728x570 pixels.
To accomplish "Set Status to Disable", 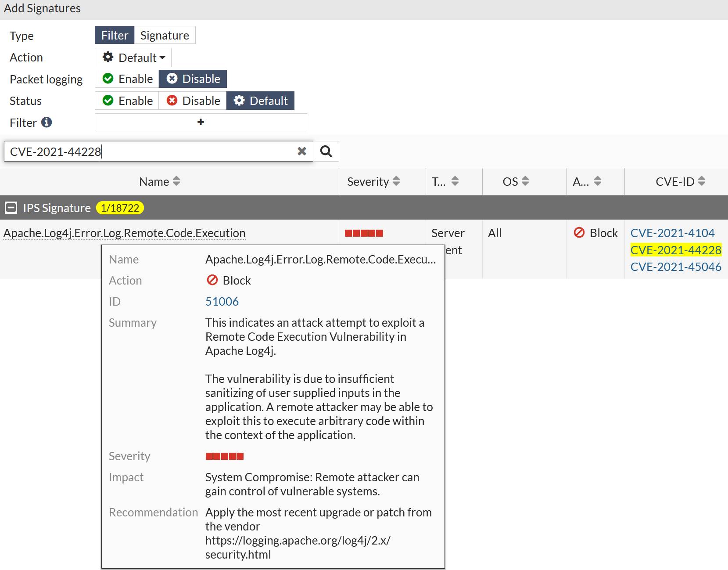I will (193, 101).
